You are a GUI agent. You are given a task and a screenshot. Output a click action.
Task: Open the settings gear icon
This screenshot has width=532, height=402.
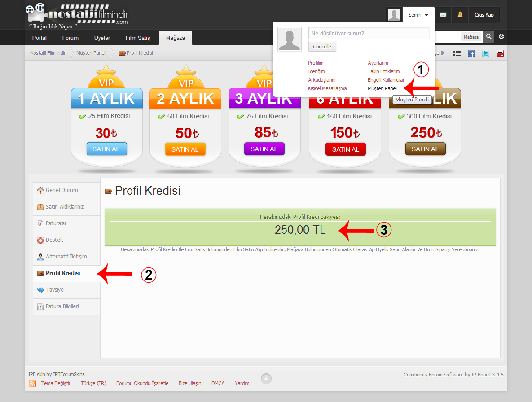[x=501, y=37]
